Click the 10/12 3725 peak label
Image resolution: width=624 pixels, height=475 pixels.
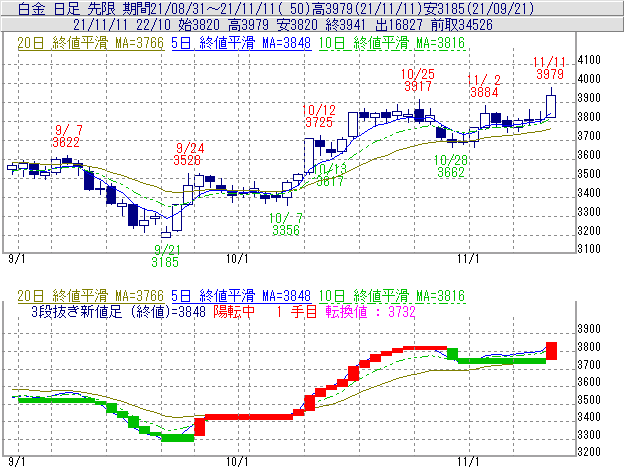click(x=319, y=116)
